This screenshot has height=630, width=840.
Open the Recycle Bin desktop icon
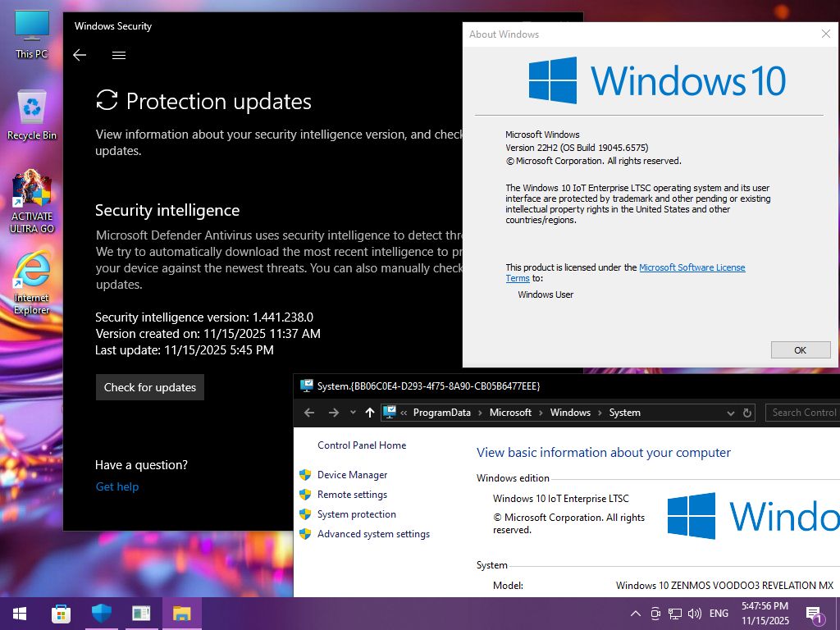[32, 115]
